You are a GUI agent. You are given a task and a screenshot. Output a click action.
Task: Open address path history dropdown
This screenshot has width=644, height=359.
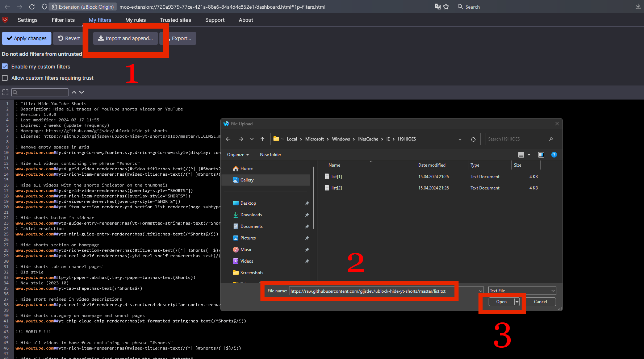[460, 139]
